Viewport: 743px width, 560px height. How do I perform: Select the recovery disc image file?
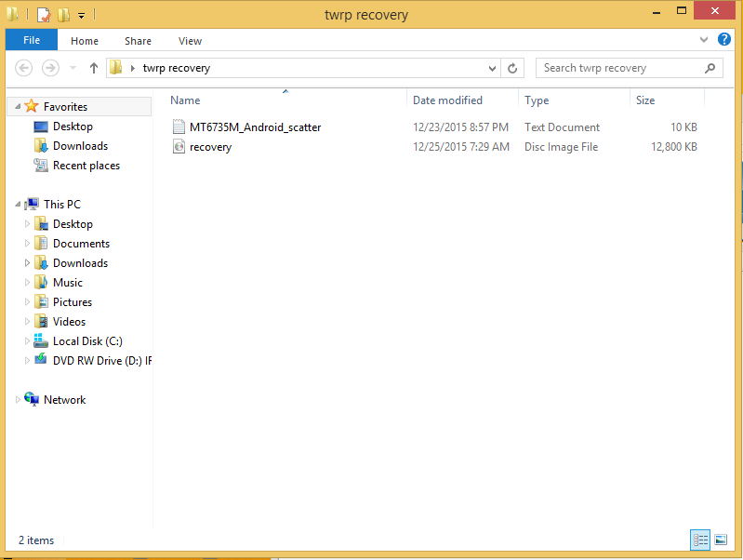click(x=210, y=147)
